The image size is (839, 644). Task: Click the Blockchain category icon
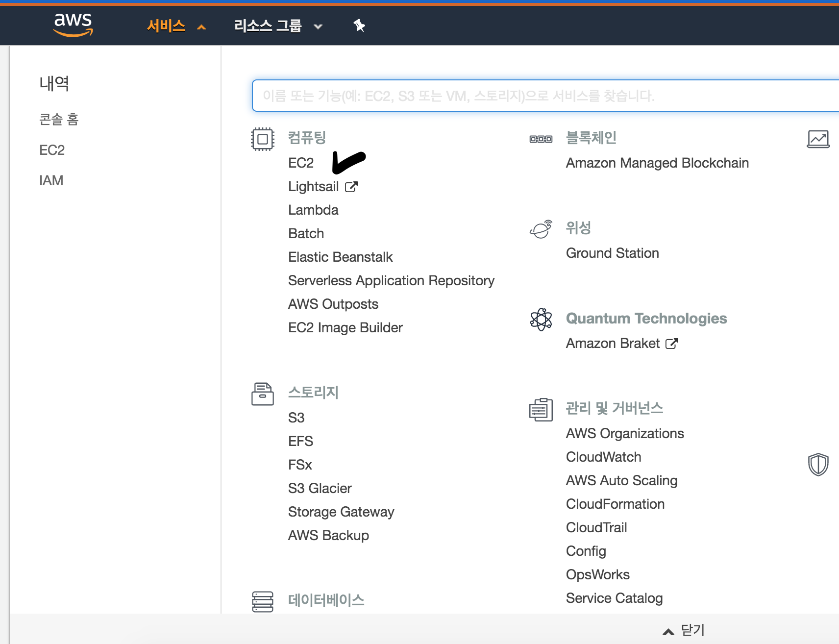pos(541,139)
